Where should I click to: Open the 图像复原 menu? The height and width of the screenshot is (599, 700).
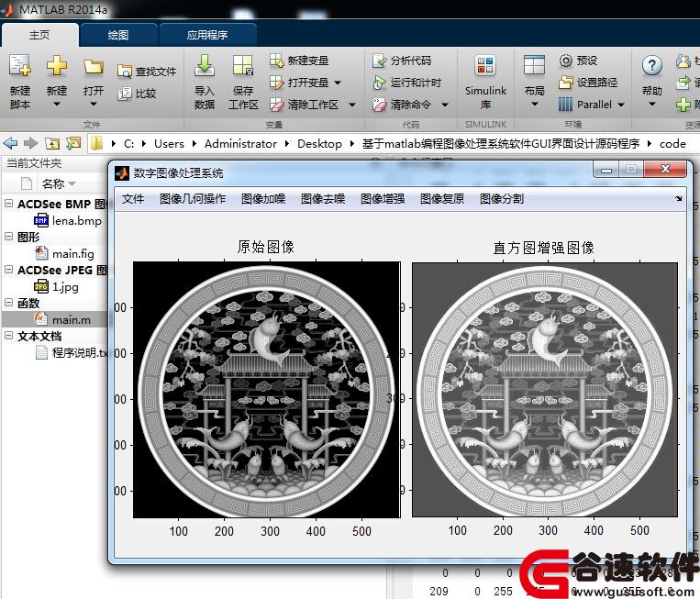click(x=442, y=199)
